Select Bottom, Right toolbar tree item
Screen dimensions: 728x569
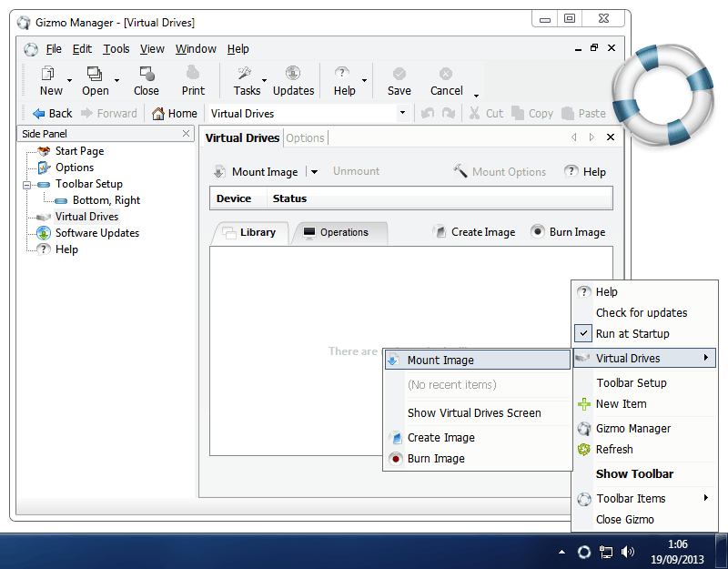[106, 200]
